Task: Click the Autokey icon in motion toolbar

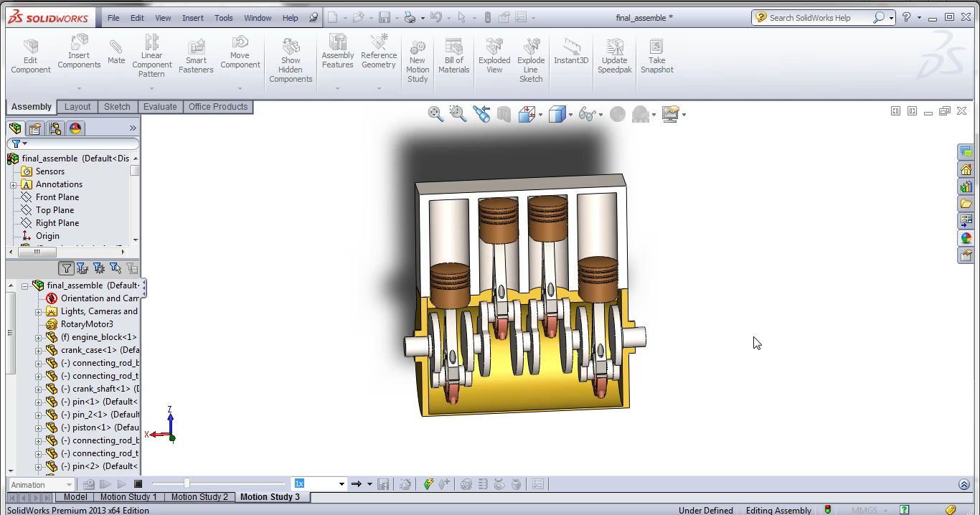Action: tap(428, 484)
